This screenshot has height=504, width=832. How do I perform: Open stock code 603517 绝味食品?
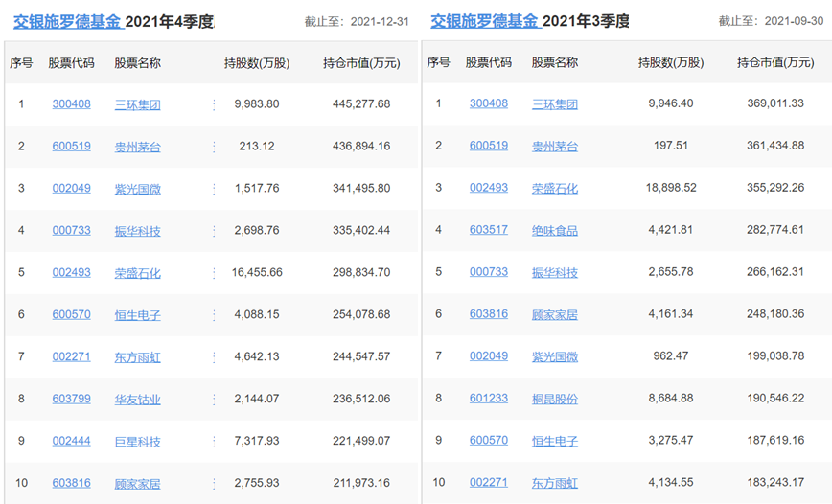(x=489, y=230)
